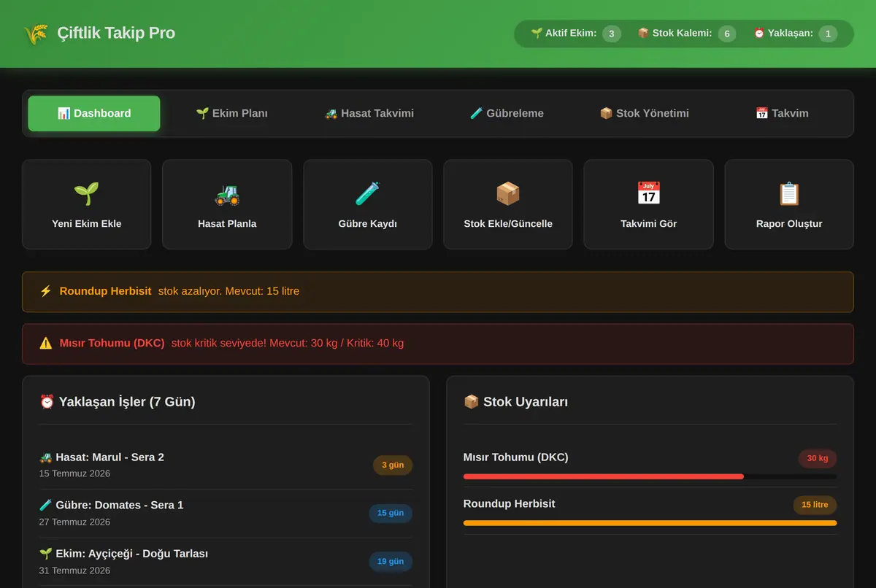Click the wheat logo icon in the header

(36, 34)
